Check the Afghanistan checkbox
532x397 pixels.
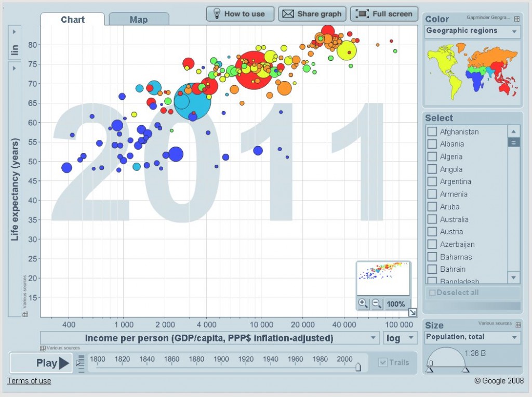pyautogui.click(x=432, y=131)
